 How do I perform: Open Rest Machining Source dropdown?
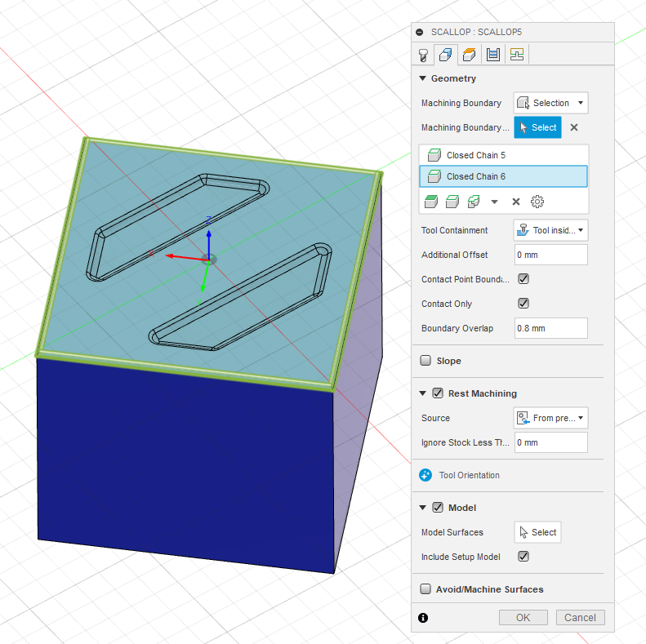(x=550, y=418)
